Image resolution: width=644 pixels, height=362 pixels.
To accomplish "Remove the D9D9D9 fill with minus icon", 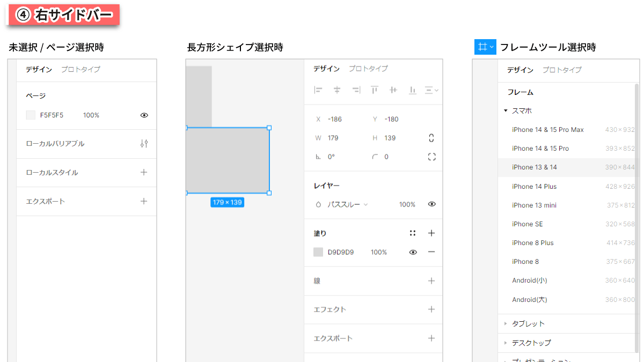I will (x=431, y=252).
